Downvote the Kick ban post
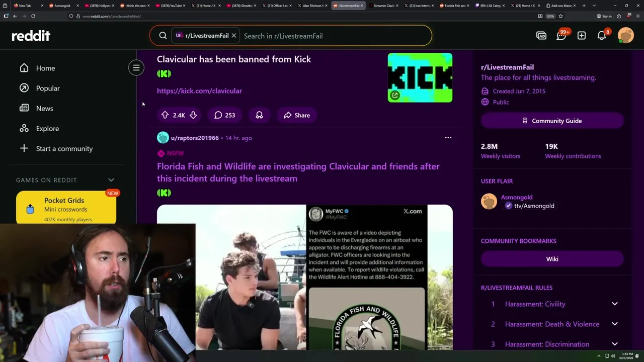 click(193, 115)
